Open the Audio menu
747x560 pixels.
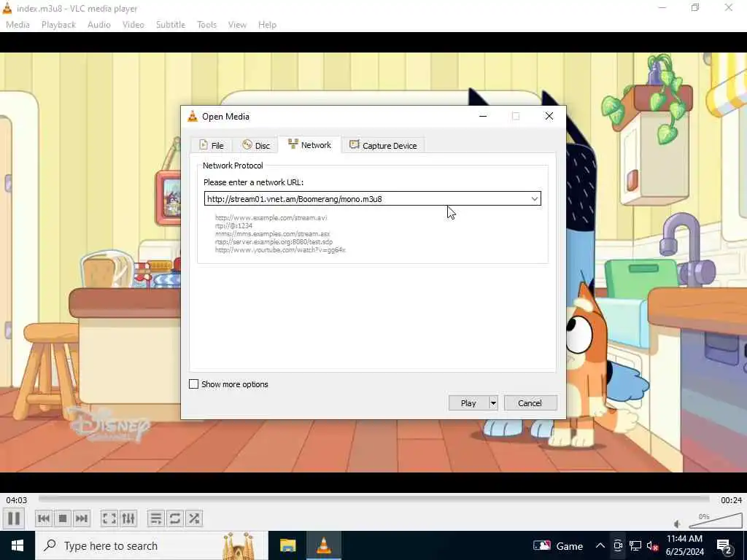pos(99,25)
